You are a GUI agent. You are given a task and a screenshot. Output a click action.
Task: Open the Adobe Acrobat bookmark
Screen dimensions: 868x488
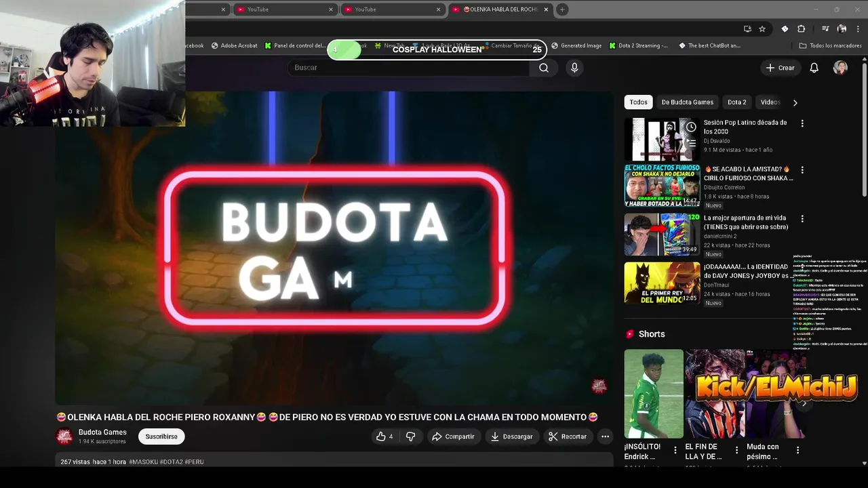[x=234, y=46]
